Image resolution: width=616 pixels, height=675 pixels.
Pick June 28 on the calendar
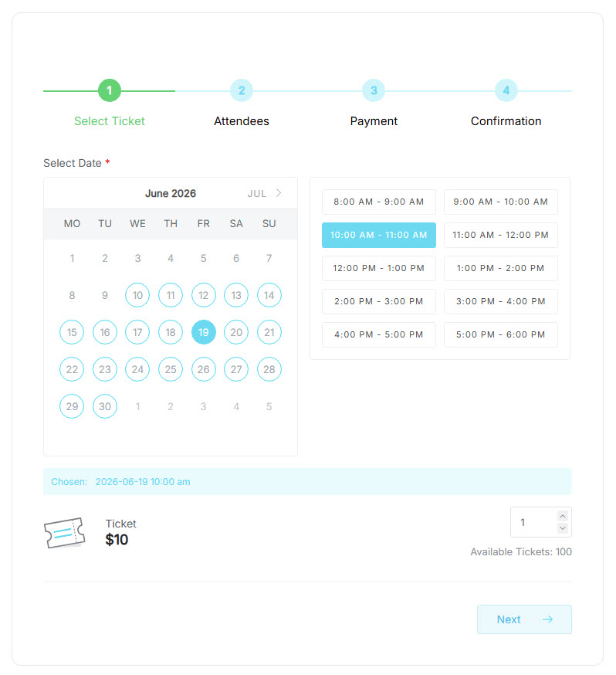(269, 369)
